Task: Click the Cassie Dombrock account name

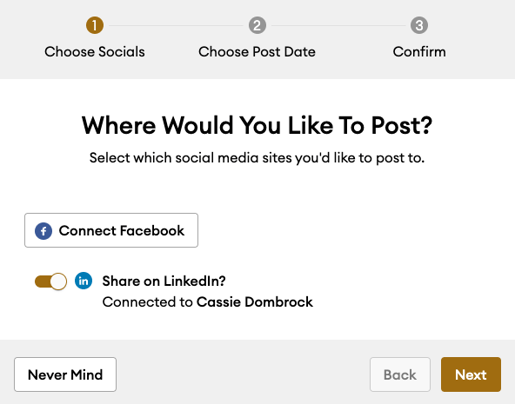Action: [x=255, y=302]
